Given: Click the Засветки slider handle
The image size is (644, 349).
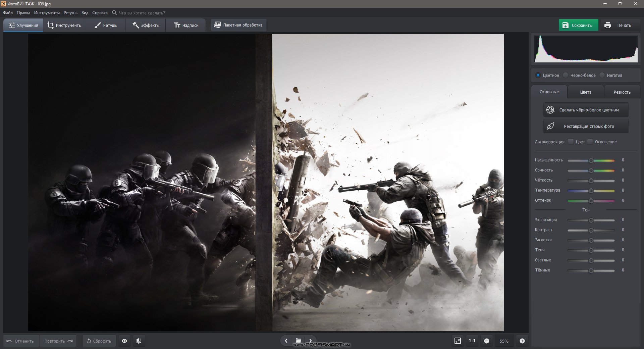Looking at the screenshot, I should (x=591, y=240).
